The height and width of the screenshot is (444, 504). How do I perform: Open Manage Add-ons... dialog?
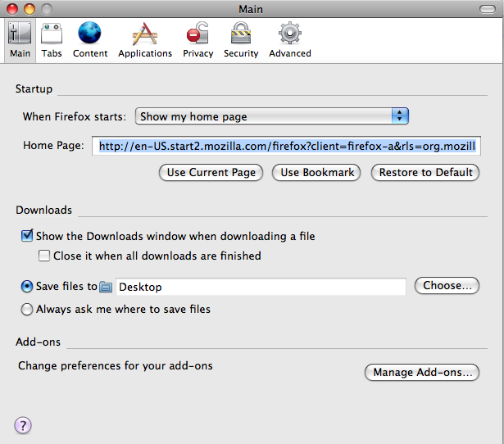(422, 373)
